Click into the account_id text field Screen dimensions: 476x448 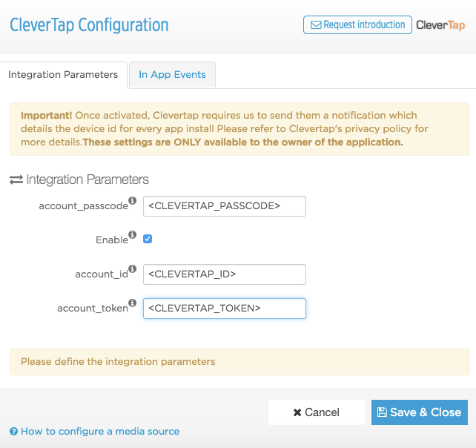click(x=224, y=274)
